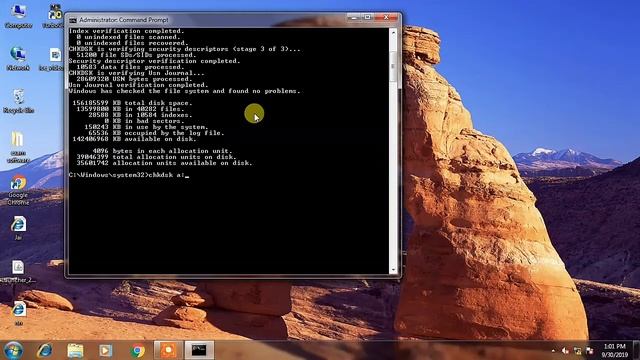Open Windows Explorer from the taskbar
640x360 pixels.
click(x=75, y=350)
